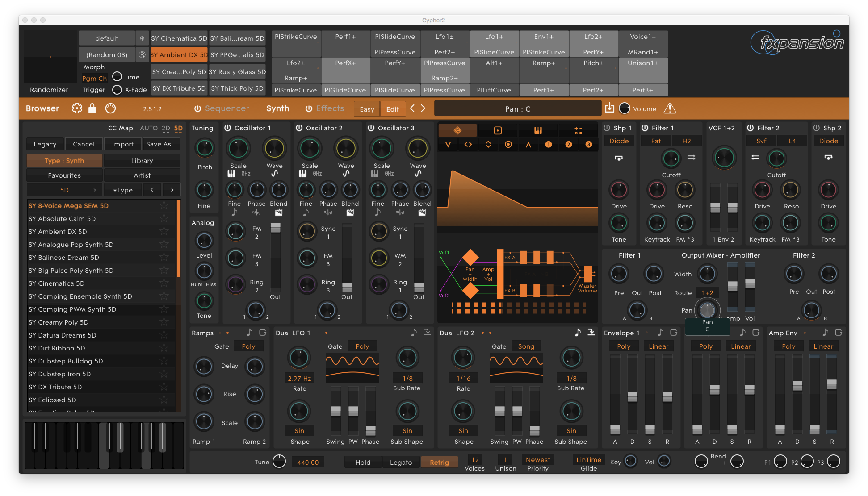
Task: Select the math operators visualizer tab
Action: [578, 130]
